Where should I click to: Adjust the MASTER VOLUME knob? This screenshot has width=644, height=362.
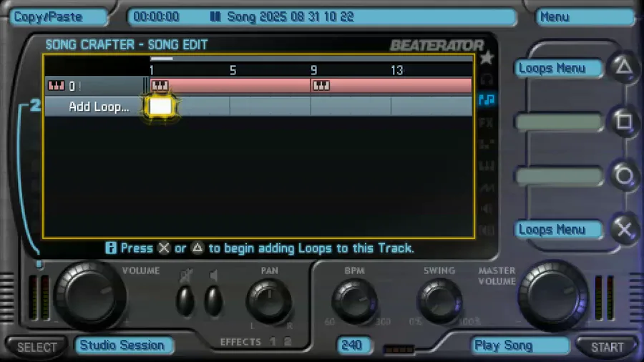(553, 295)
